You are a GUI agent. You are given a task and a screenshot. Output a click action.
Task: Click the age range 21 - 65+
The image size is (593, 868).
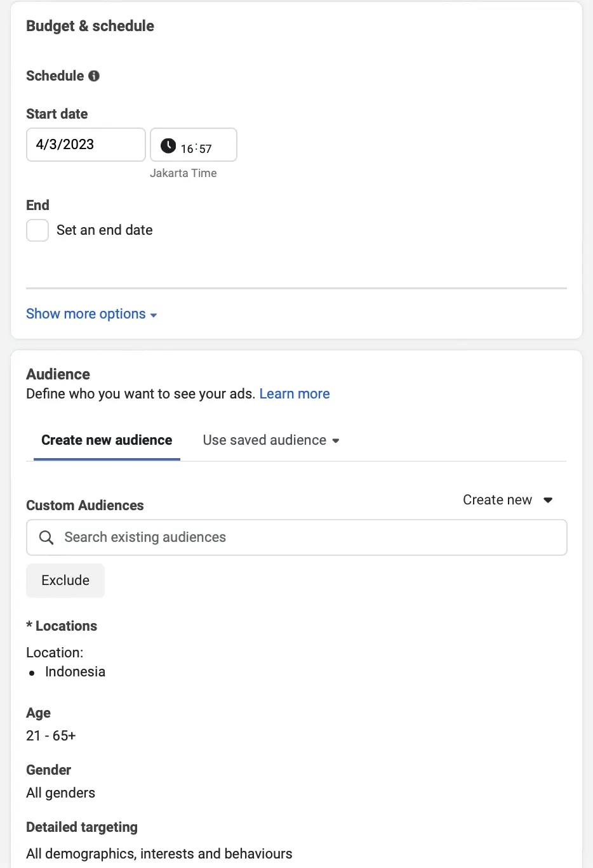51,736
